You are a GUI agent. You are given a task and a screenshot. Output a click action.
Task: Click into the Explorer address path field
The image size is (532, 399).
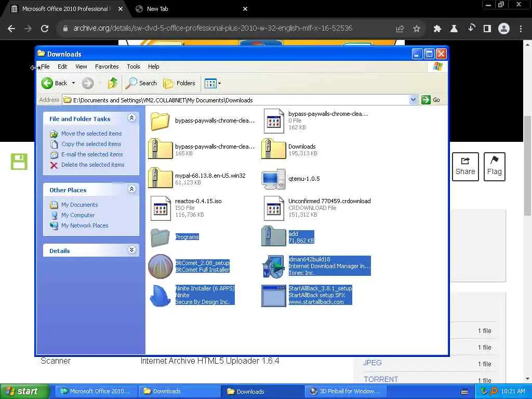point(236,100)
